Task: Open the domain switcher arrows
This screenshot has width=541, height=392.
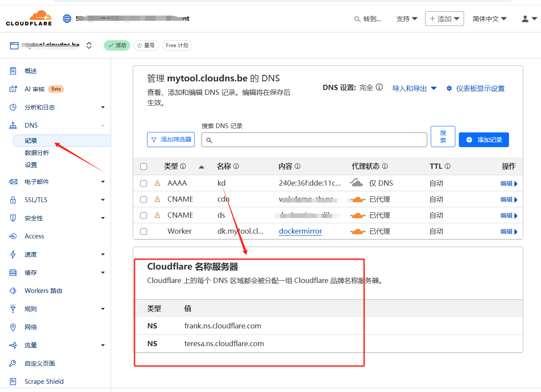Action: tap(89, 45)
